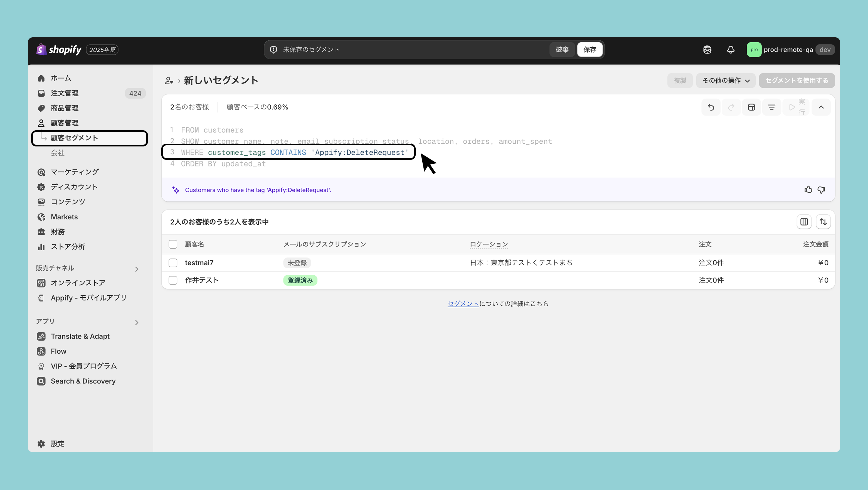Open Appify - モバイルアプリ channel
868x490 pixels.
(x=89, y=298)
